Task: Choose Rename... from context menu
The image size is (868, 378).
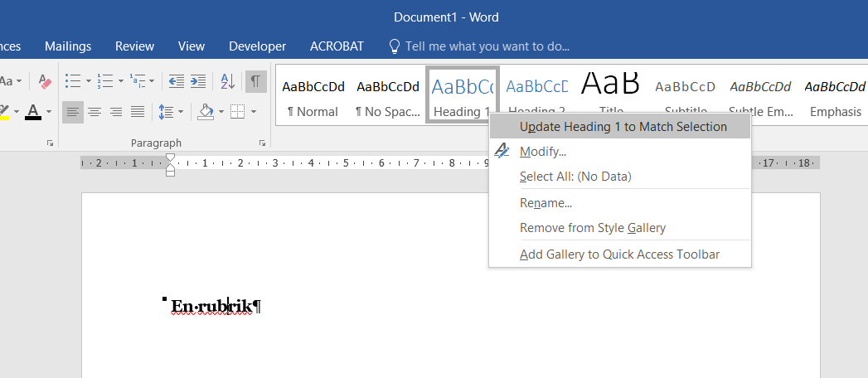Action: 620,202
